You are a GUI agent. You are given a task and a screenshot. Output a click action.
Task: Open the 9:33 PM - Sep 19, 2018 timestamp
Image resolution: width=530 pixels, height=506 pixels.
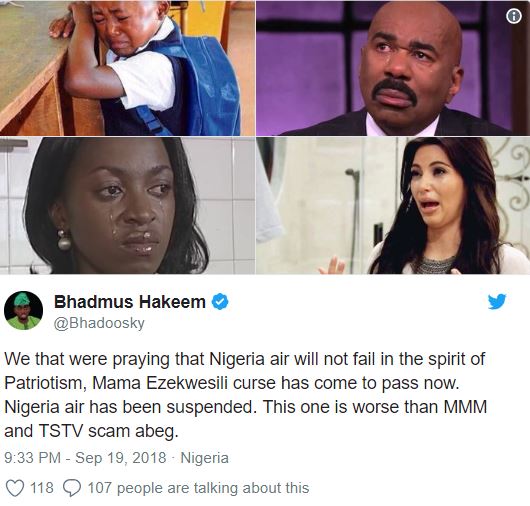[85, 458]
